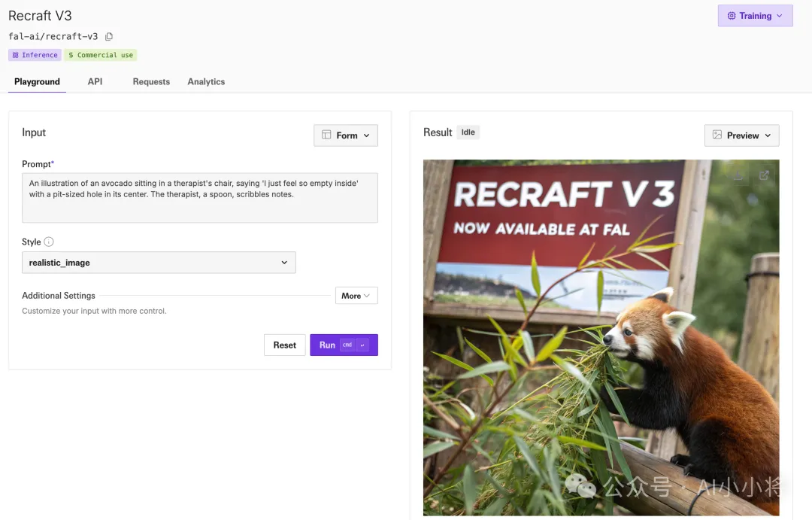Image resolution: width=812 pixels, height=520 pixels.
Task: Select the red panda result image
Action: click(601, 337)
